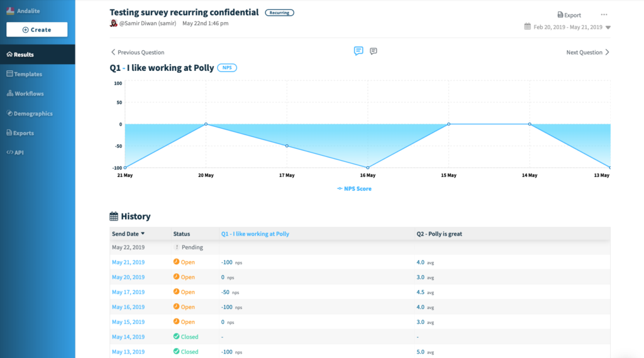The image size is (644, 358).
Task: Click the Q1 - I like working at Polly column link
Action: (255, 234)
